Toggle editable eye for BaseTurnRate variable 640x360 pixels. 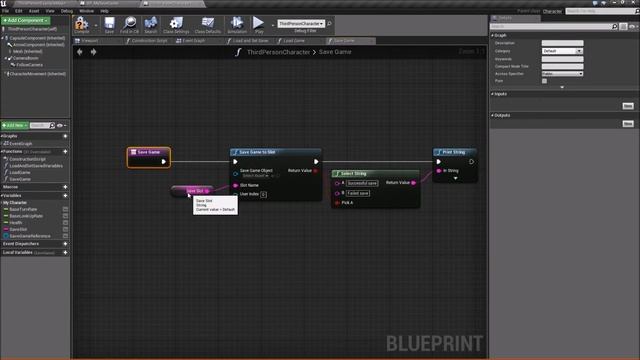(65, 209)
